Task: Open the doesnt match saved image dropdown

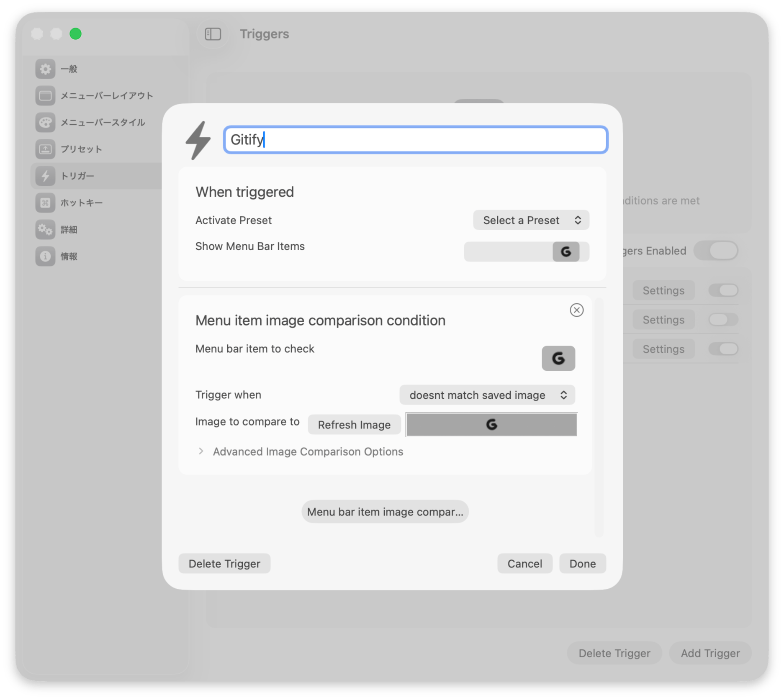Action: tap(487, 395)
